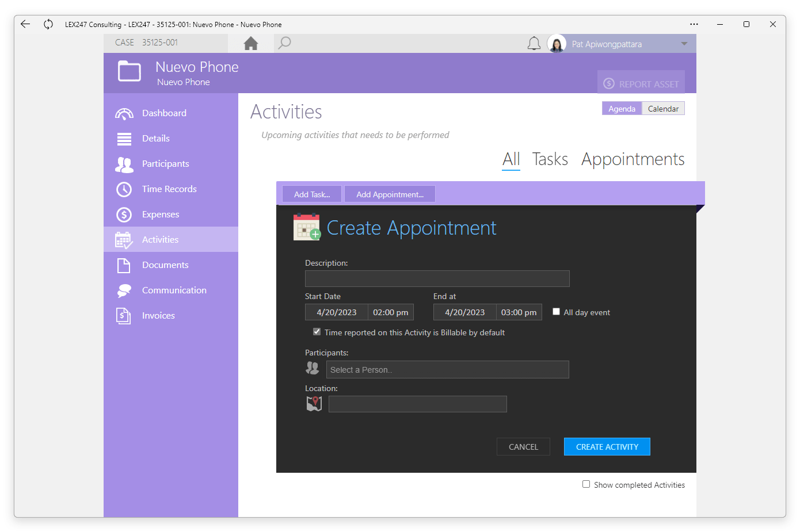Uncheck the Billable by default checkbox
This screenshot has width=800, height=532.
pyautogui.click(x=317, y=332)
